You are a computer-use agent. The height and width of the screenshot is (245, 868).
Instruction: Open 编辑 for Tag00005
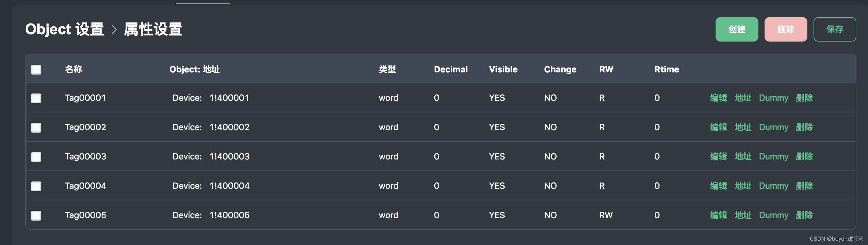coord(718,215)
